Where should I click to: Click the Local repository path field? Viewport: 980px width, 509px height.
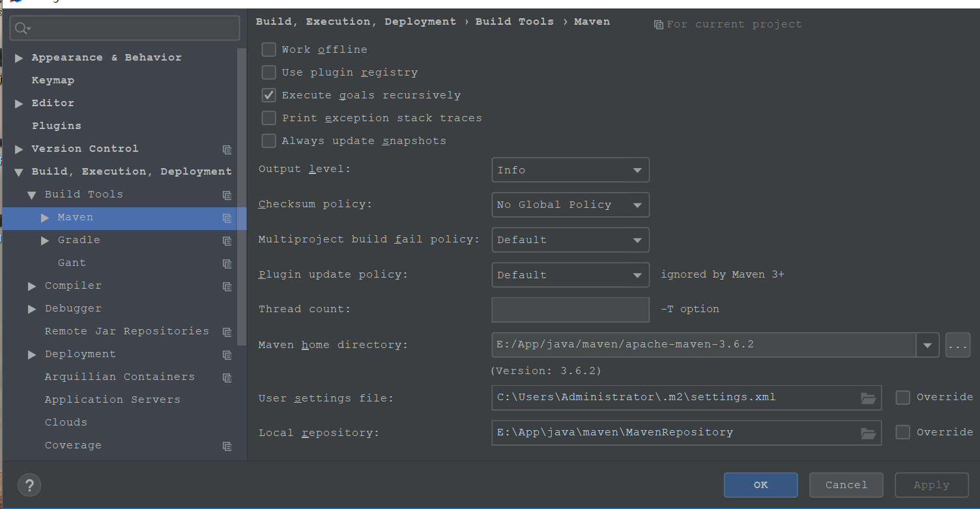coord(686,433)
